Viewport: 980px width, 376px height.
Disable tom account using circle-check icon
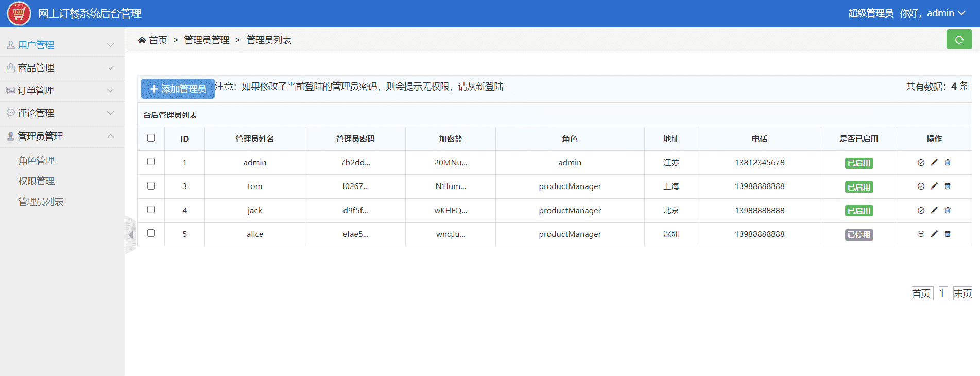pyautogui.click(x=921, y=186)
